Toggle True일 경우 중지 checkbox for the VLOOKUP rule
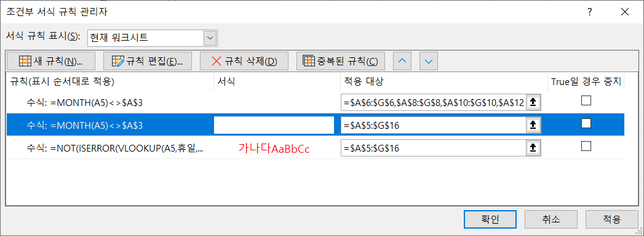 586,146
